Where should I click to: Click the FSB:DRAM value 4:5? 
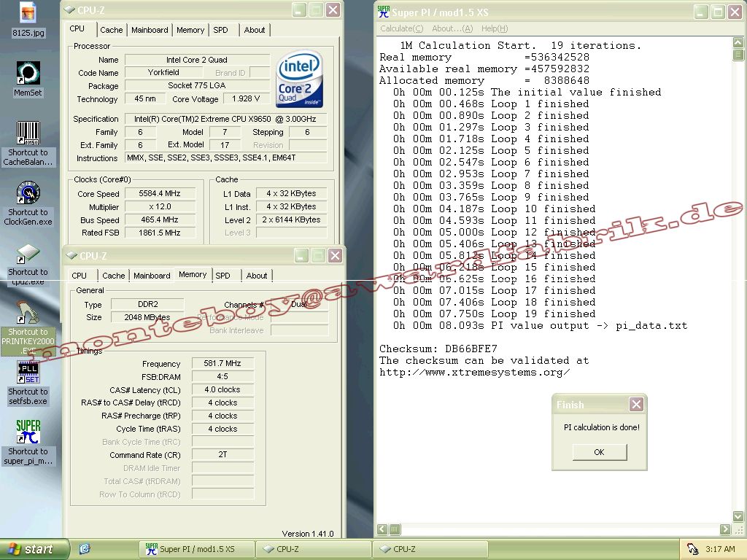coord(222,376)
